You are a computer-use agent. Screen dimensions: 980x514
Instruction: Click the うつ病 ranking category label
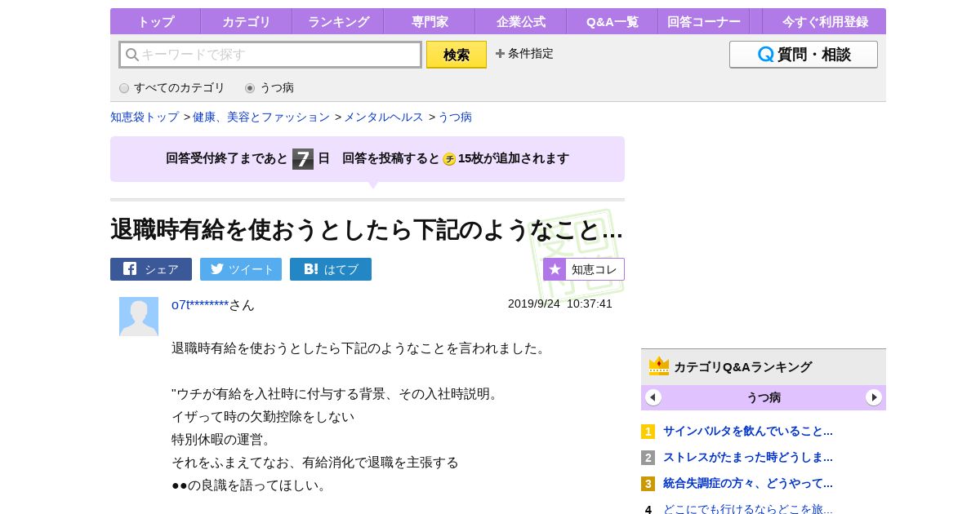pos(764,397)
